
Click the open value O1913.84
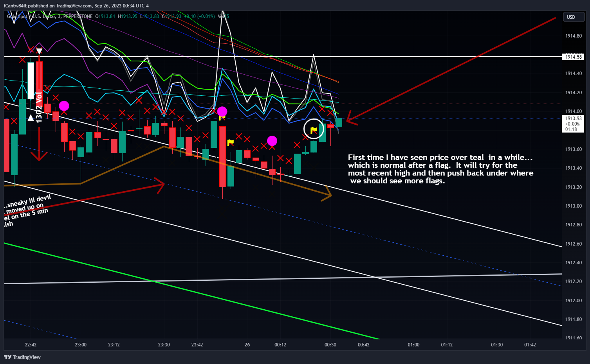pos(105,16)
